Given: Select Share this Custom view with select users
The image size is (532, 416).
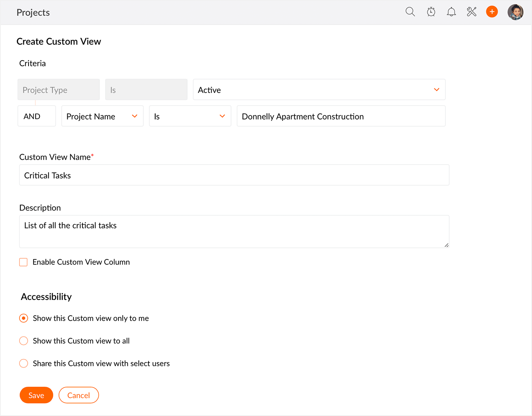Looking at the screenshot, I should click(23, 364).
